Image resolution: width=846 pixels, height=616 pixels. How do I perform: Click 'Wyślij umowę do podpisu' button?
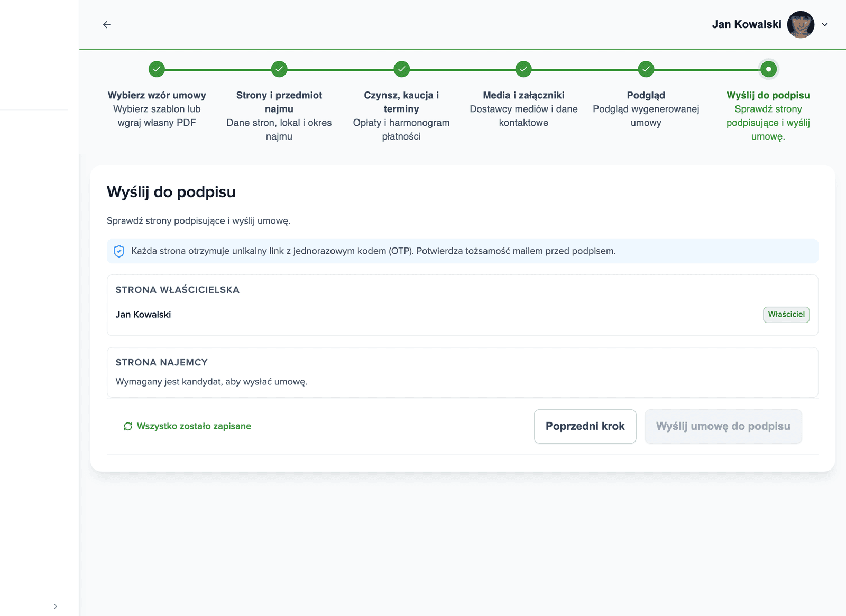click(x=723, y=426)
